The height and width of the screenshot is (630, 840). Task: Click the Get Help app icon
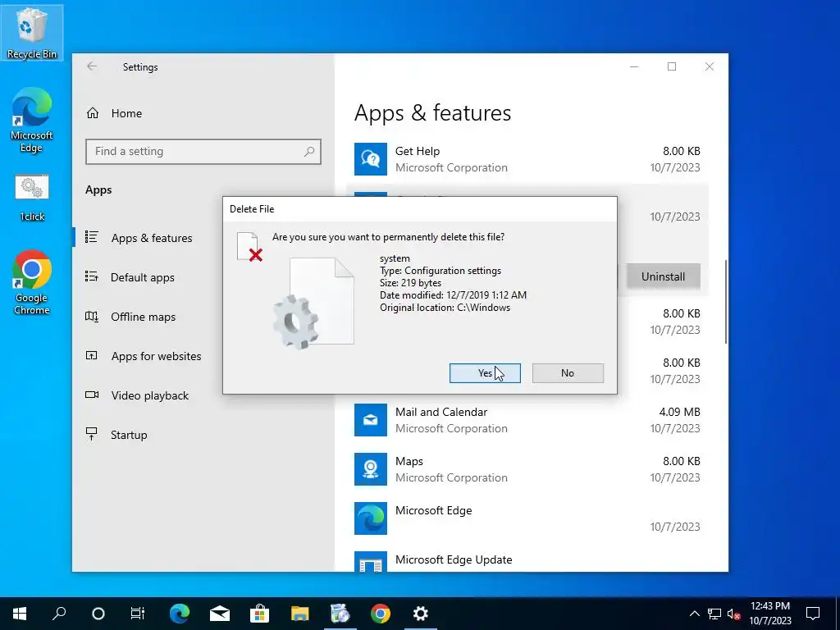click(371, 159)
